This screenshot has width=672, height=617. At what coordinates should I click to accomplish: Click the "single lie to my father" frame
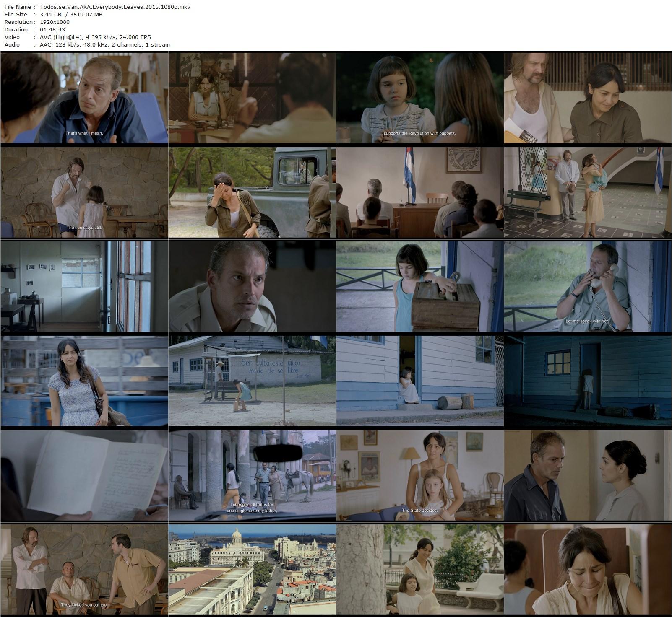(252, 475)
